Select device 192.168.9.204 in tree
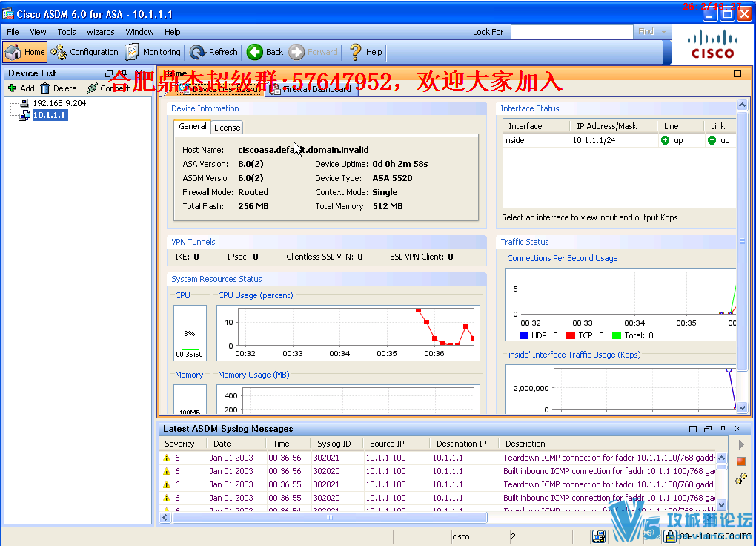Viewport: 756px width, 546px height. click(x=59, y=103)
